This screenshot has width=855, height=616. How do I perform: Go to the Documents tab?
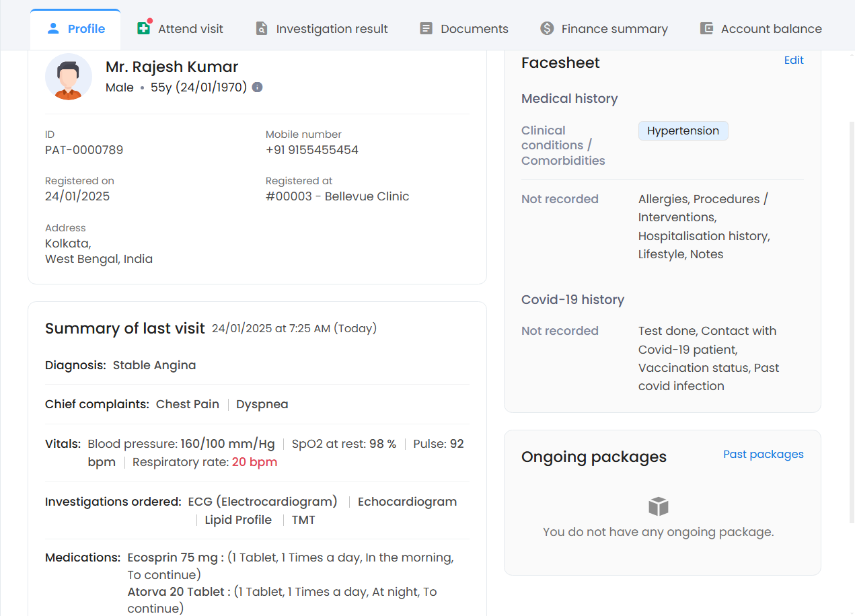pyautogui.click(x=474, y=29)
